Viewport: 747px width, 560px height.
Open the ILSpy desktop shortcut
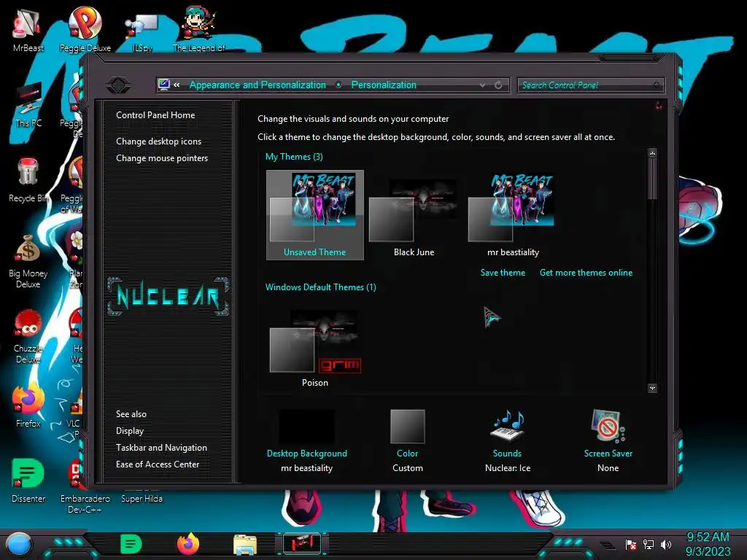[x=142, y=32]
